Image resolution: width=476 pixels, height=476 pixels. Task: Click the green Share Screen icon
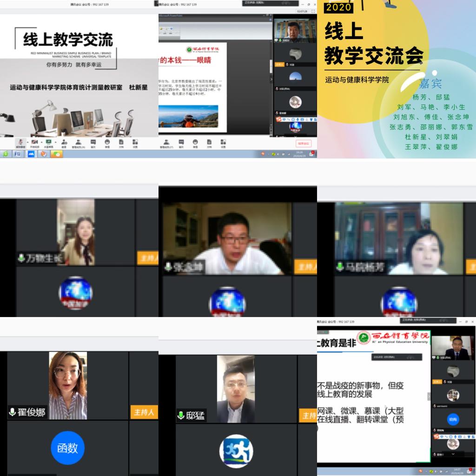coord(48,142)
